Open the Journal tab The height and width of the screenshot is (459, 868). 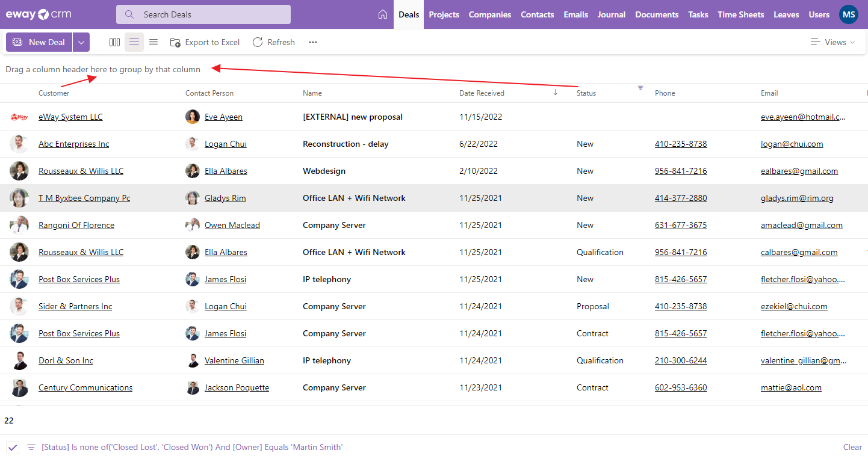click(612, 14)
